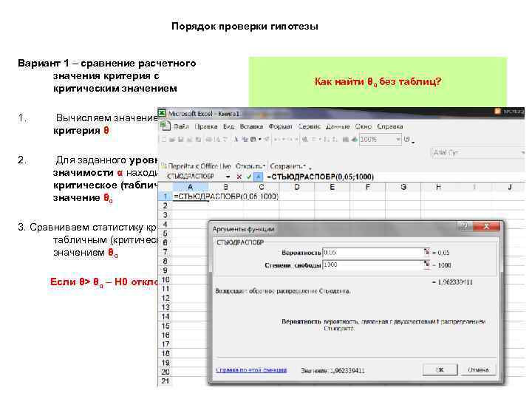
Task: Click the text Как найти θ без таблиц?
Action: [x=378, y=82]
